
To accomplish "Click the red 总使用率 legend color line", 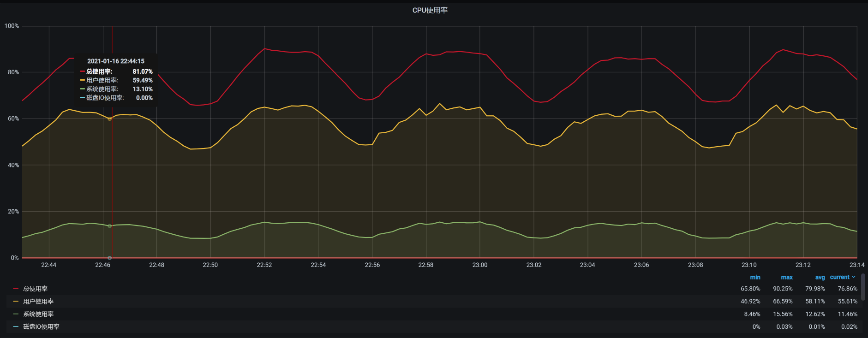I will [x=16, y=289].
